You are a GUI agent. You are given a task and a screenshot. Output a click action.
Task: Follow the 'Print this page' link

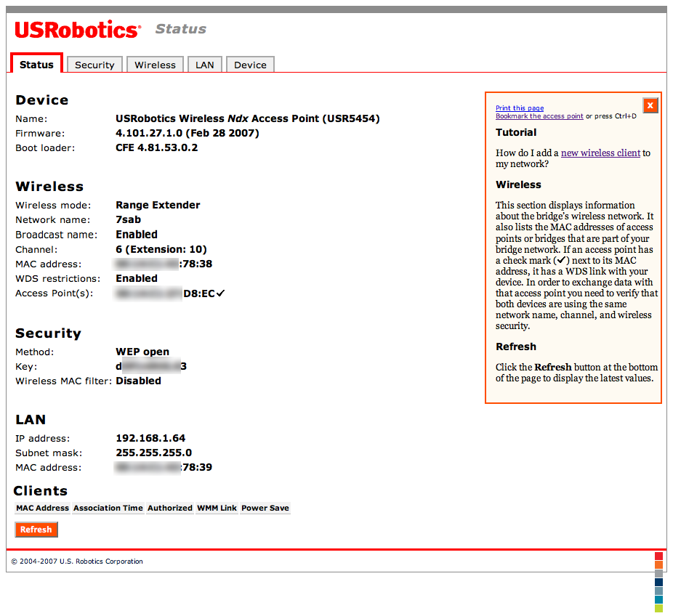pos(520,108)
